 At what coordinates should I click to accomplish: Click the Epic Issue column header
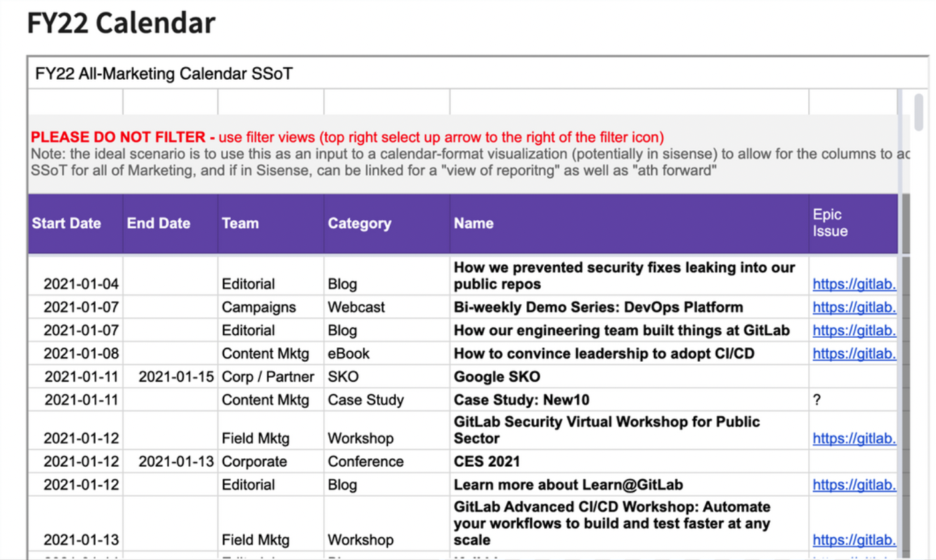(x=830, y=223)
